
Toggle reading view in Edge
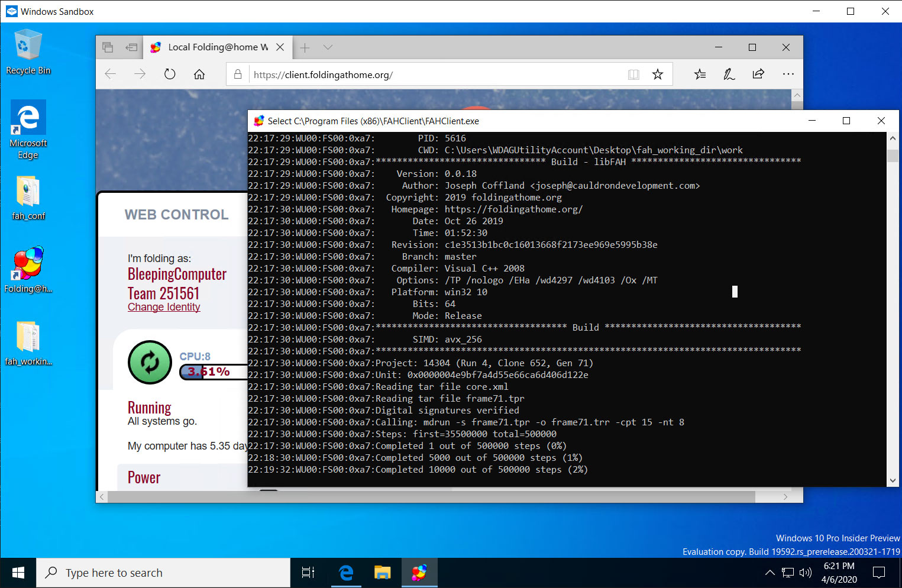pos(633,75)
